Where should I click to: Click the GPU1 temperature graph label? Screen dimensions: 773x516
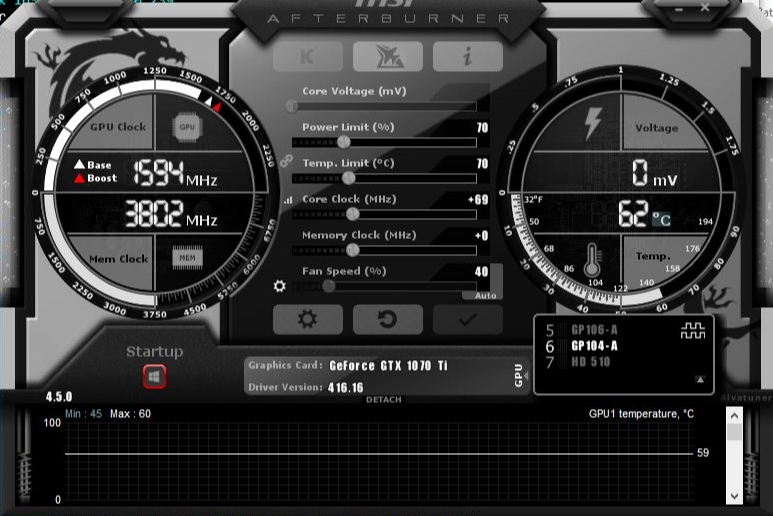pos(641,414)
